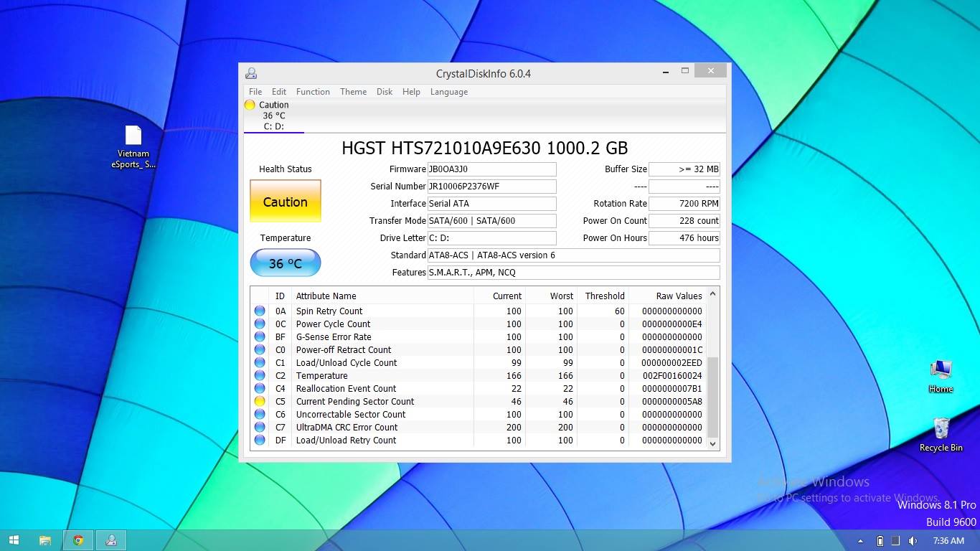980x551 pixels.
Task: Click the HGST HTS721010A9E630 model title
Action: (x=485, y=149)
